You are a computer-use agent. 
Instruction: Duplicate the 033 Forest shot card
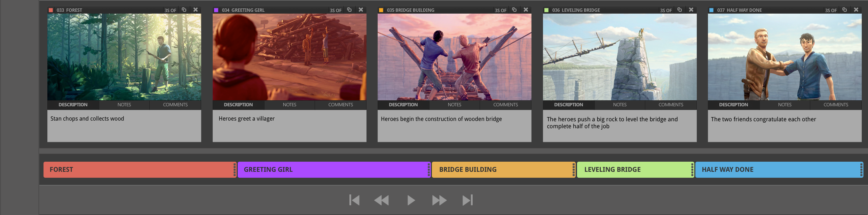coord(184,10)
